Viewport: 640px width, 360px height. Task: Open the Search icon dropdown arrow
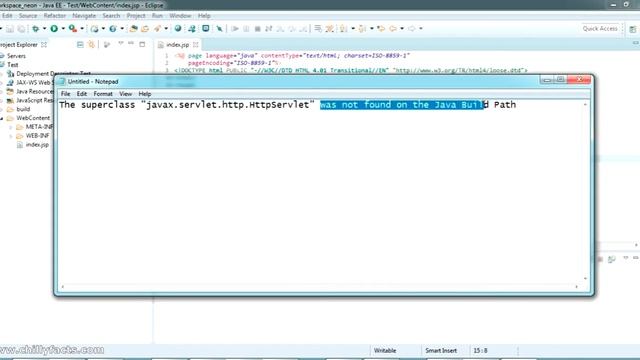(x=166, y=29)
